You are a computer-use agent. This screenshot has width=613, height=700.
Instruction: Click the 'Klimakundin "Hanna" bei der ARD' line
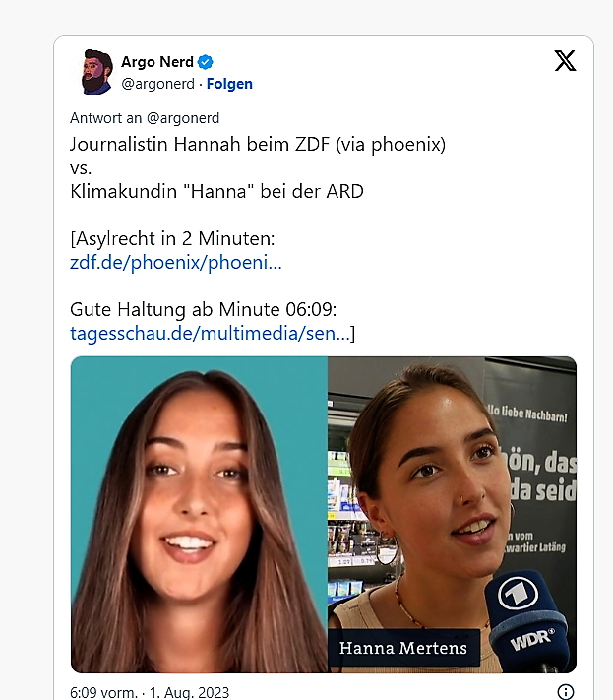pyautogui.click(x=216, y=192)
